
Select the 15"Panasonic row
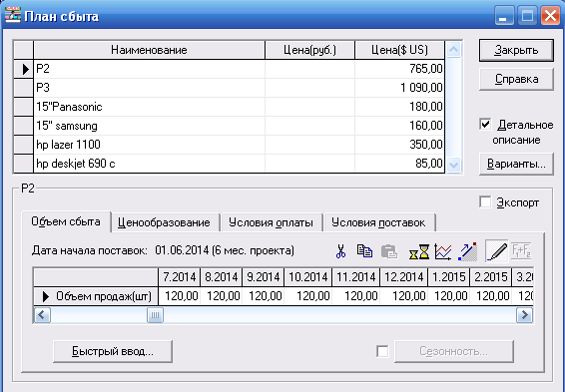pyautogui.click(x=230, y=107)
